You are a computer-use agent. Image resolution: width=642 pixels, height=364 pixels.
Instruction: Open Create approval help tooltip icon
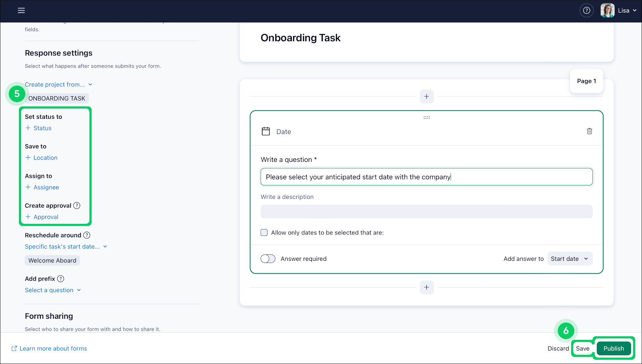tap(77, 206)
